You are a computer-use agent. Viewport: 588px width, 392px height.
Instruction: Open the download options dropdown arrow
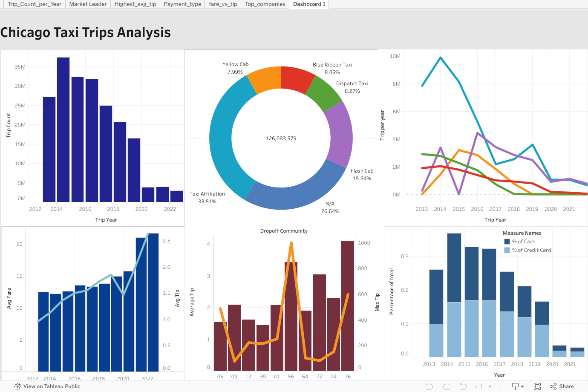pos(523,386)
